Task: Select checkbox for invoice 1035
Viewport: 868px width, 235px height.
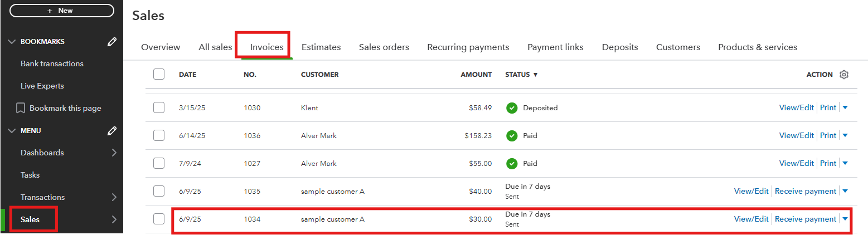Action: pyautogui.click(x=159, y=191)
